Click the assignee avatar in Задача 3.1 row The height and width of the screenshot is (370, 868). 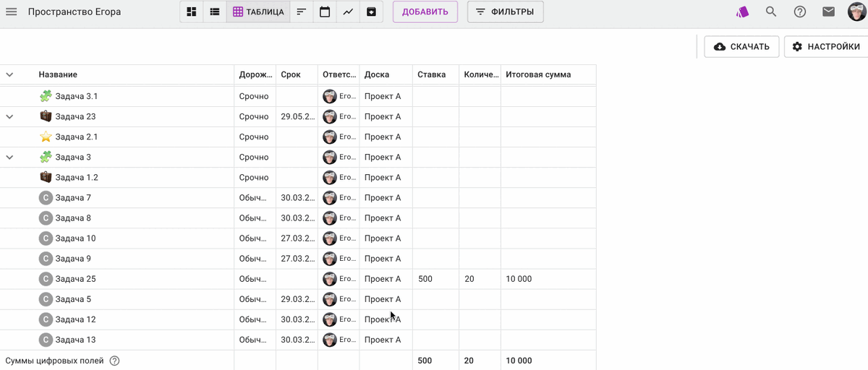[x=330, y=96]
